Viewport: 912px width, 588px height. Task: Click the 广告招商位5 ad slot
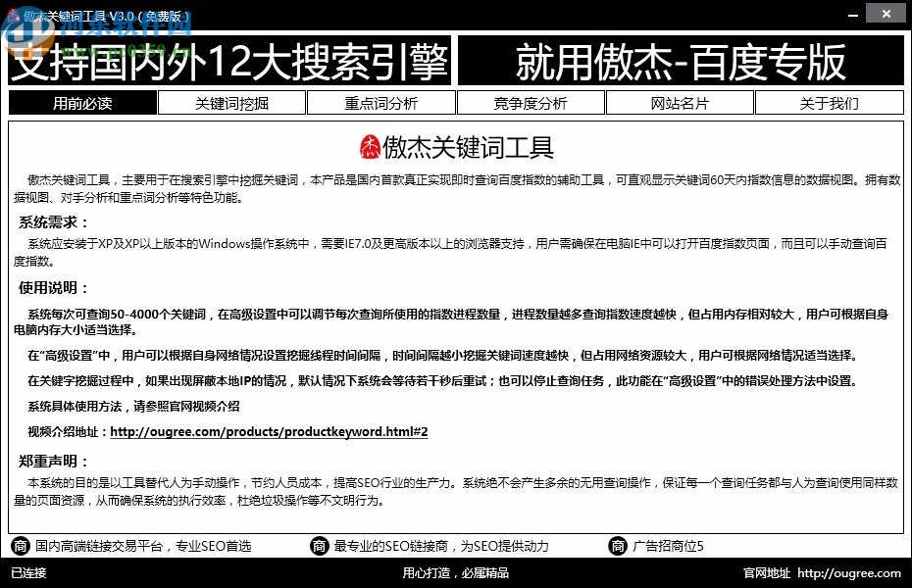click(667, 545)
